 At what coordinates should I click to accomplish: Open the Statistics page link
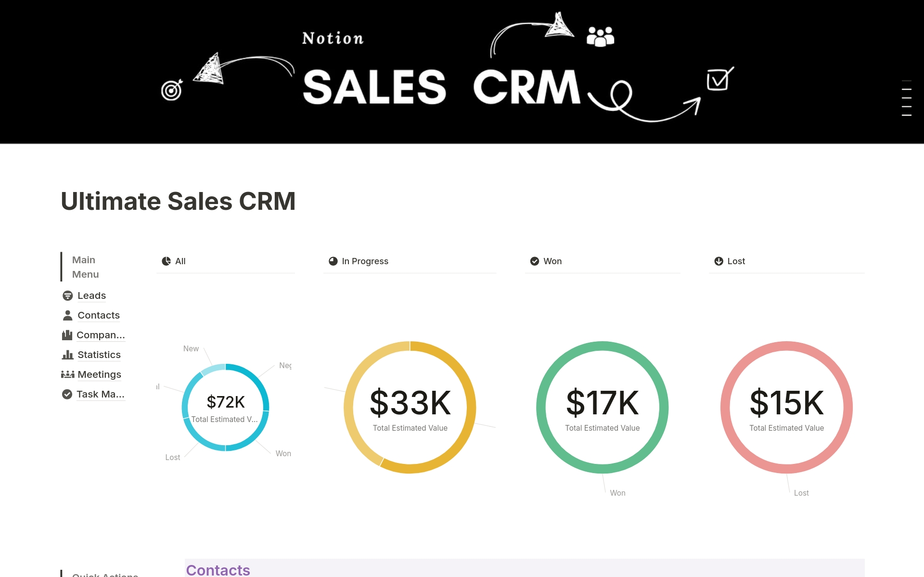(99, 355)
